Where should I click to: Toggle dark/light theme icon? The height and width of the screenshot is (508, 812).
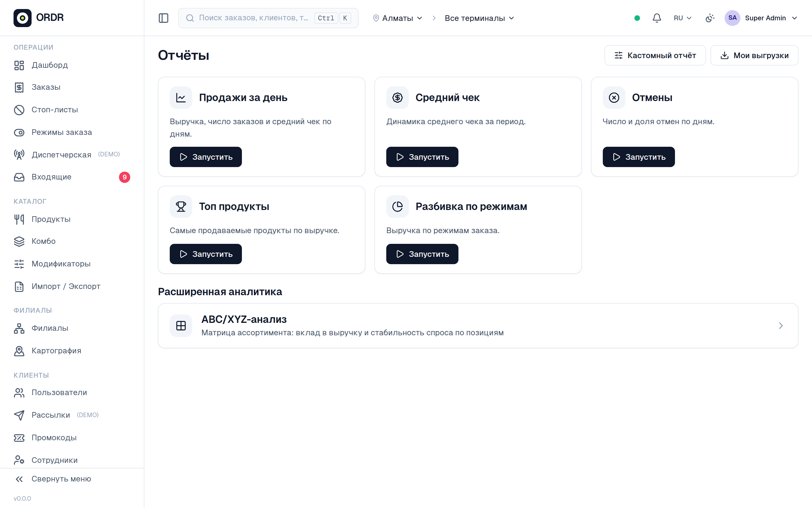tap(710, 18)
